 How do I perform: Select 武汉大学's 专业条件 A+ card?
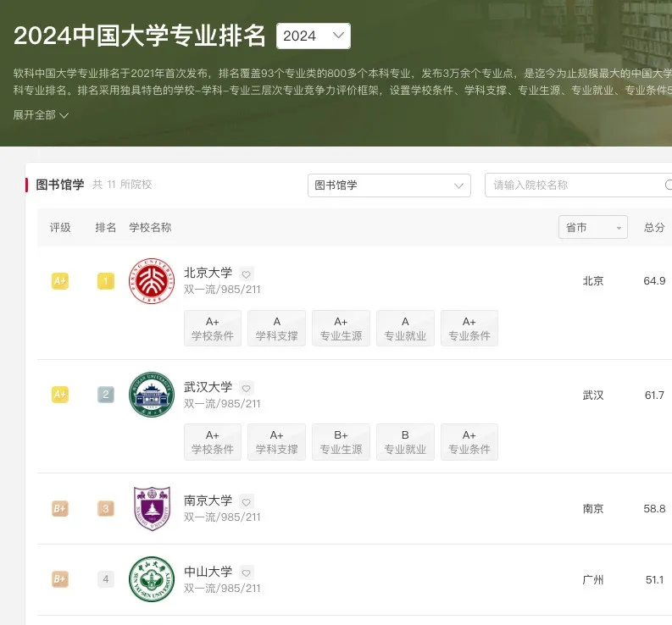tap(469, 442)
